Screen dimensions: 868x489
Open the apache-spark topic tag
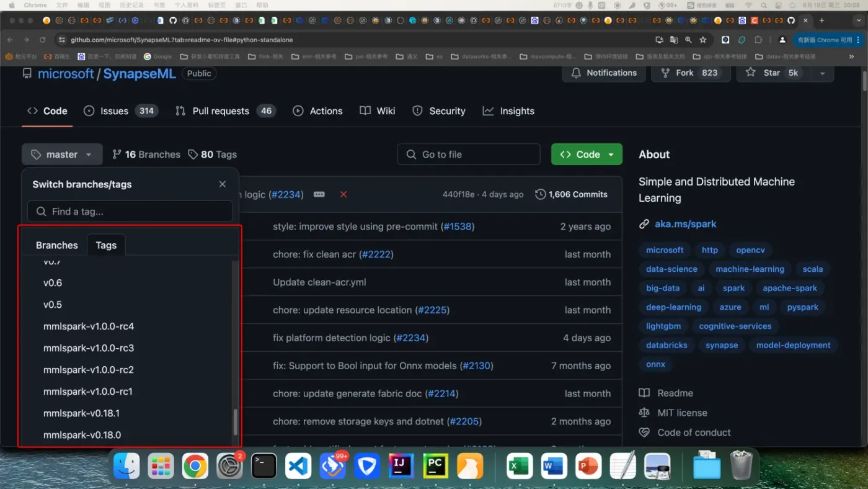pos(790,288)
